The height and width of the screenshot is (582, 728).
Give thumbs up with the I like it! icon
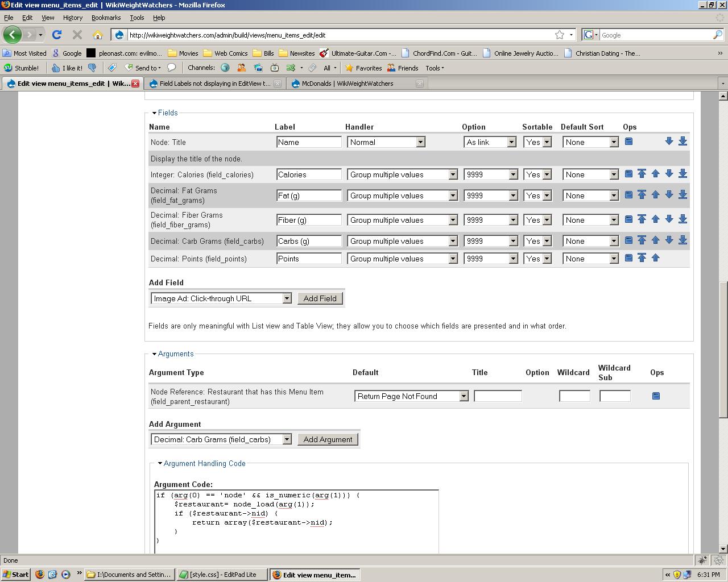click(x=57, y=68)
